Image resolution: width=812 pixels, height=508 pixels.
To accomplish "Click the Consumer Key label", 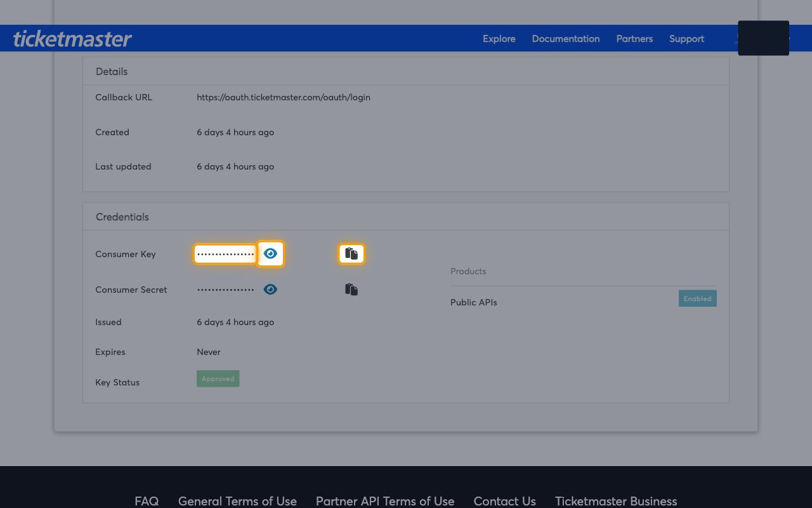I will [126, 254].
